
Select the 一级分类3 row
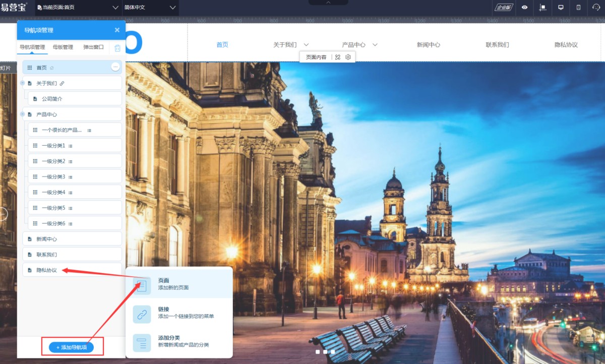75,177
